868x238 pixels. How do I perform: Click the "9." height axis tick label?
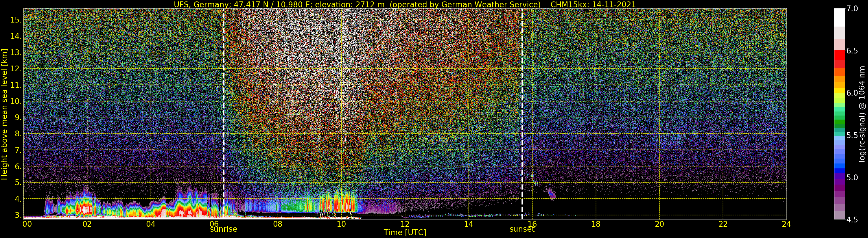pyautogui.click(x=18, y=118)
